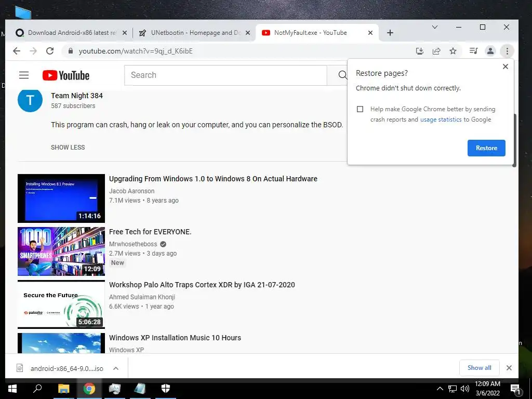This screenshot has height=399, width=532.
Task: Click the volume speaker tray icon
Action: [465, 389]
